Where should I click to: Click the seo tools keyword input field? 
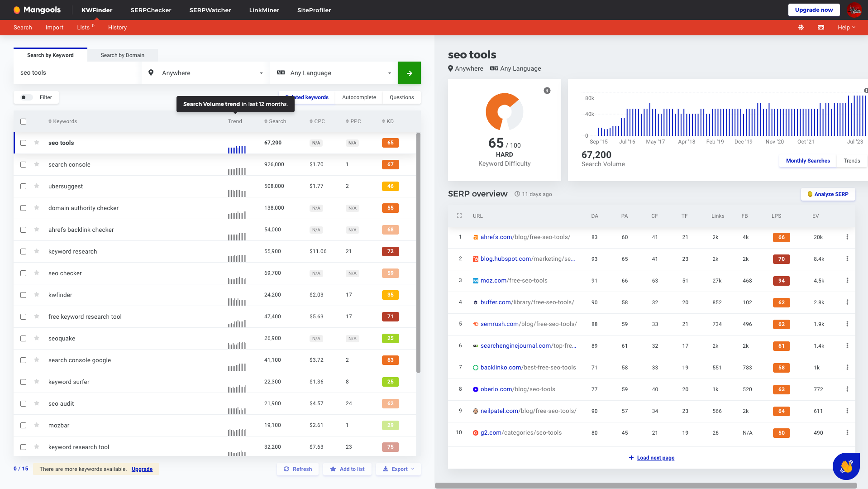click(x=76, y=72)
